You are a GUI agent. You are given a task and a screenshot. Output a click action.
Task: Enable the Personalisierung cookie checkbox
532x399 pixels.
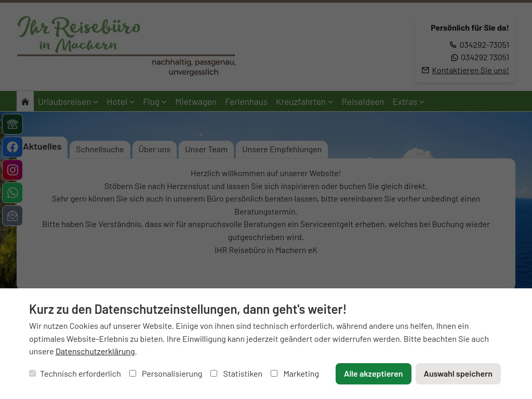point(132,373)
